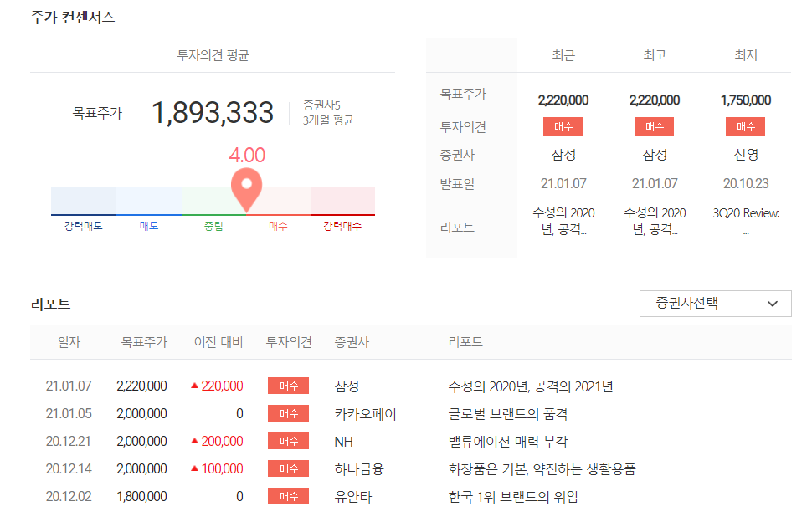Click the 100,000 change value in 하나금융 row
This screenshot has height=522, width=812.
(x=222, y=468)
